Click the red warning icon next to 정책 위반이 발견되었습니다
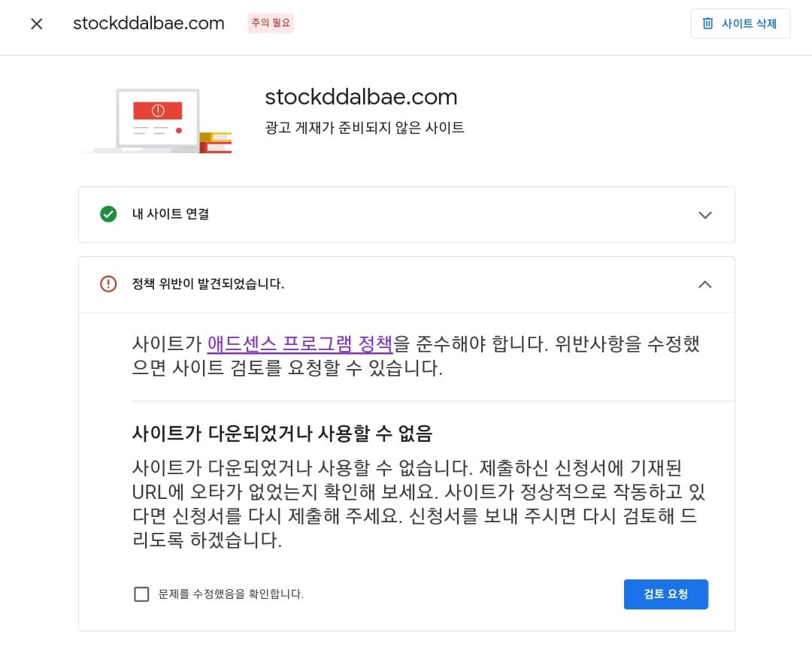Viewport: 812px width, 656px height. pyautogui.click(x=108, y=284)
